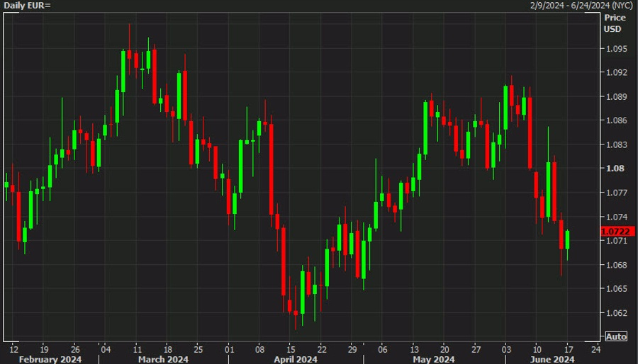Click the '13' May date tick
The width and height of the screenshot is (638, 364).
click(x=414, y=349)
